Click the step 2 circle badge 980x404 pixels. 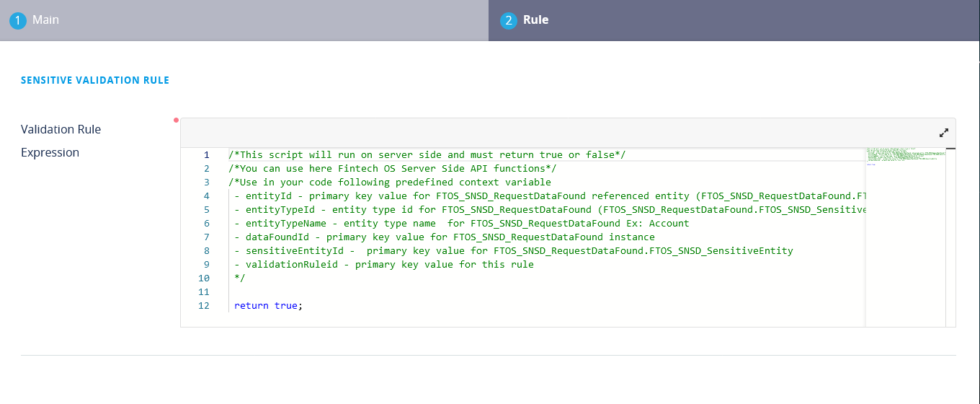pyautogui.click(x=509, y=21)
